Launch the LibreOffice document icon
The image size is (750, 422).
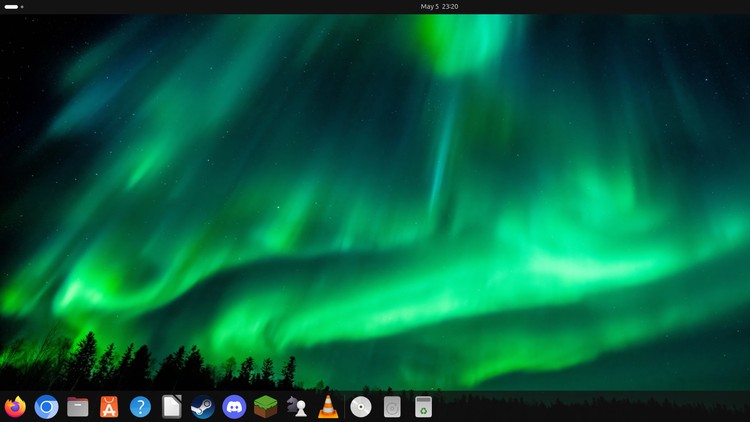[172, 407]
